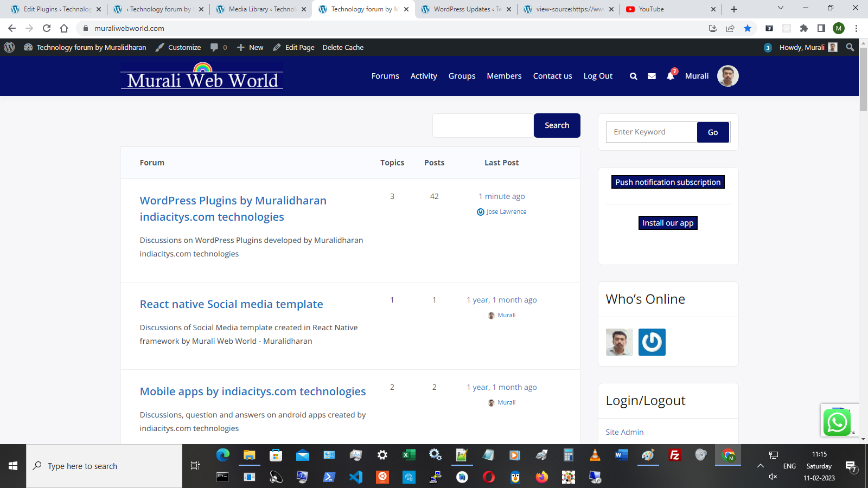
Task: Go back with browser back arrow
Action: tap(12, 28)
